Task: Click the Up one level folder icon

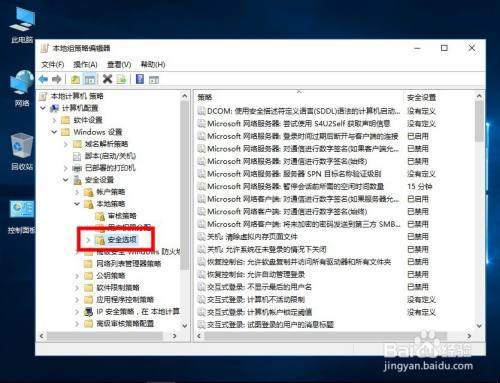Action: click(x=76, y=79)
